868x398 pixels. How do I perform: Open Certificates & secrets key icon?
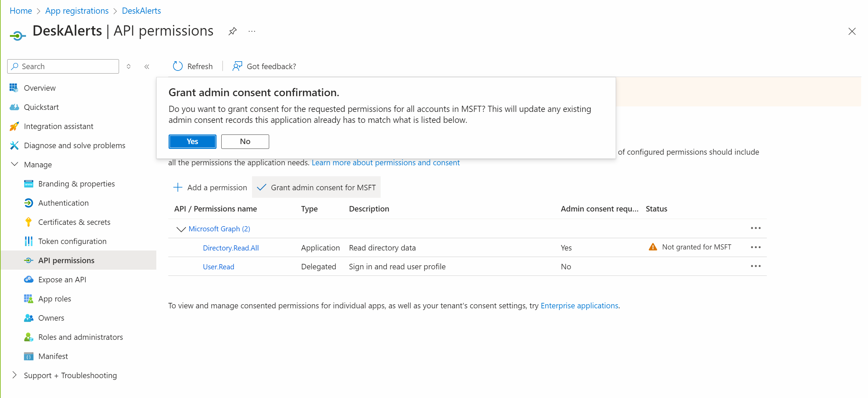click(x=28, y=222)
